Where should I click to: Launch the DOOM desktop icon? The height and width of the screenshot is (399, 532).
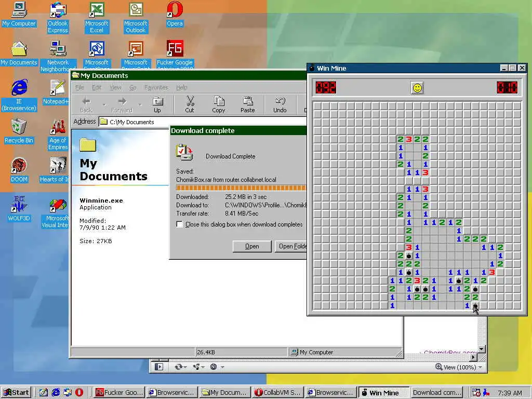[19, 170]
